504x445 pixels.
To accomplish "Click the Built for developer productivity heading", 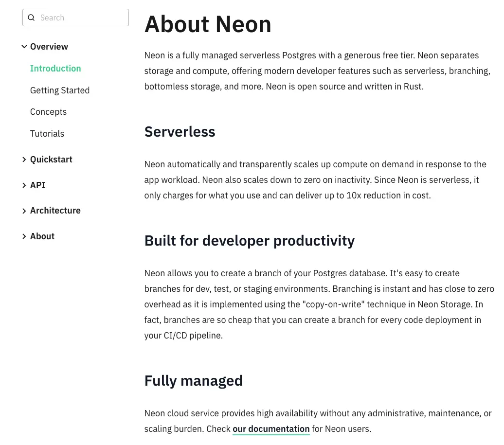I will 249,241.
